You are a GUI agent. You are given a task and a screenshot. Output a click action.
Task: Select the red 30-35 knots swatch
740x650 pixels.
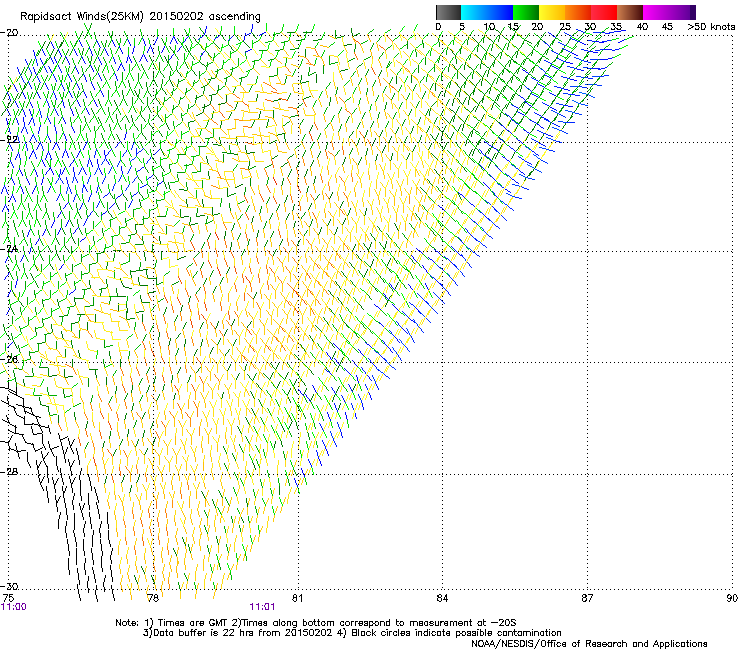tap(604, 12)
